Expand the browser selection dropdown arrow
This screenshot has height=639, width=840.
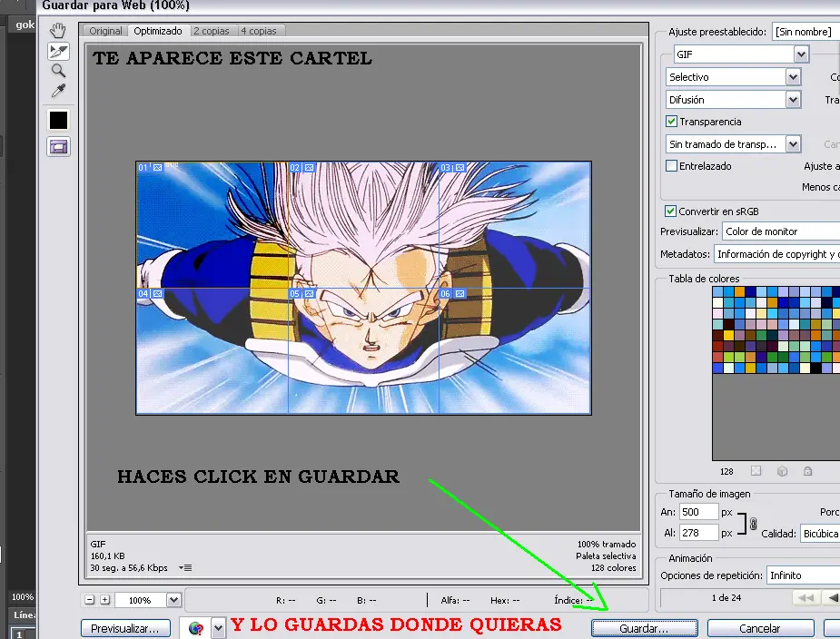click(x=218, y=628)
